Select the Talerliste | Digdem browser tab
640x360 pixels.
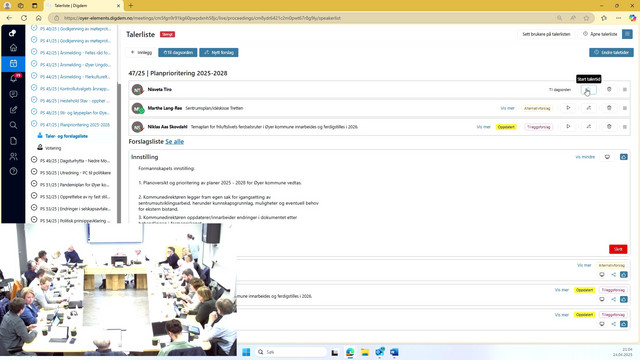tap(83, 6)
